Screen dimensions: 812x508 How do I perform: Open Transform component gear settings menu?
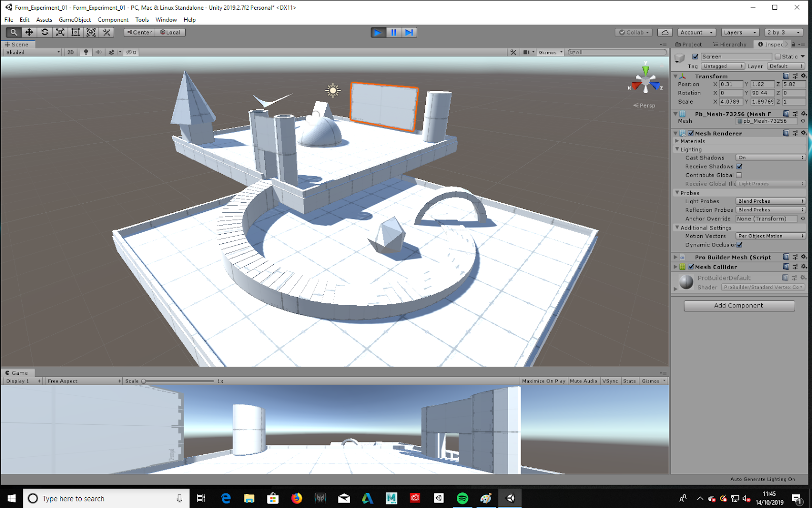tap(803, 76)
